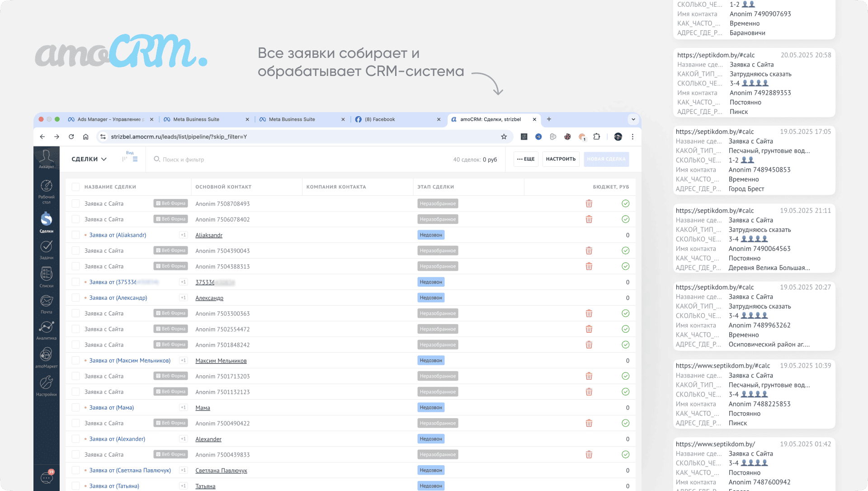Select all deals with header checkbox
This screenshot has height=491, width=868.
[x=75, y=187]
